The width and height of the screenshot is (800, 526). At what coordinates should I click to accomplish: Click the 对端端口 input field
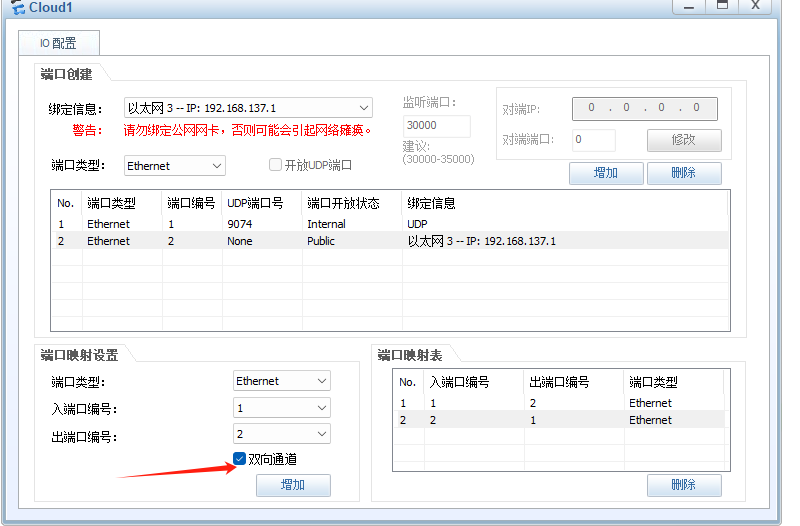pos(593,140)
